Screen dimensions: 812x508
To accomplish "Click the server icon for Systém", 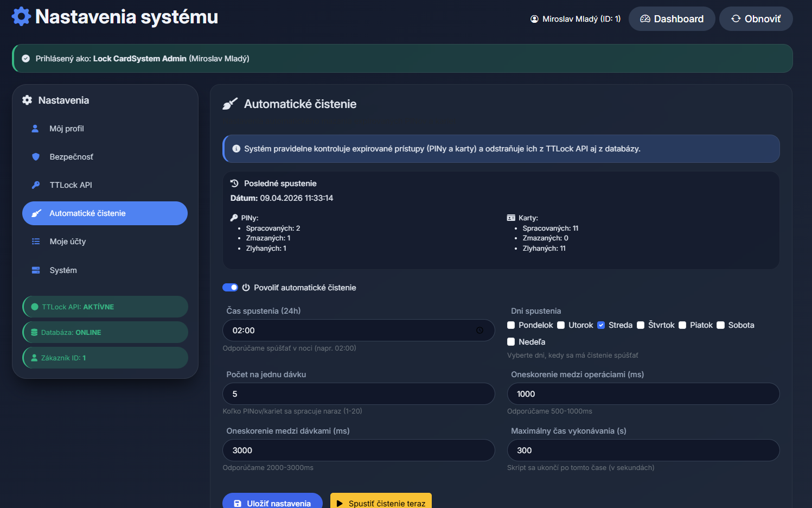I will [x=36, y=270].
